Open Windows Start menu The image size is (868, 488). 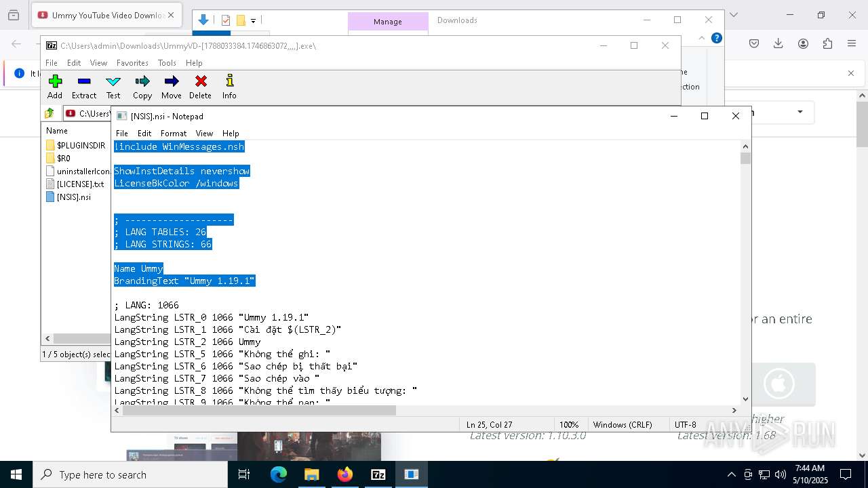[x=16, y=474]
